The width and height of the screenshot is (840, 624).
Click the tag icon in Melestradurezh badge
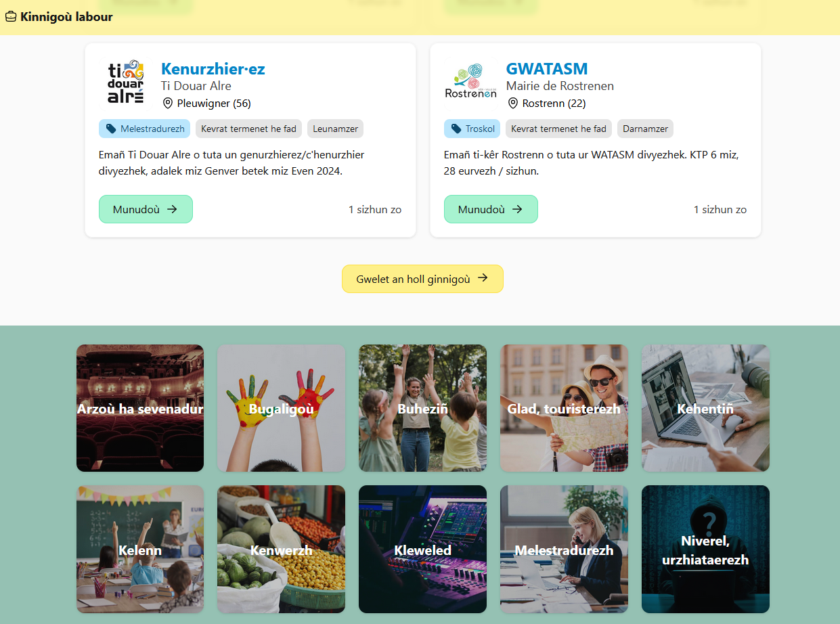(x=111, y=129)
